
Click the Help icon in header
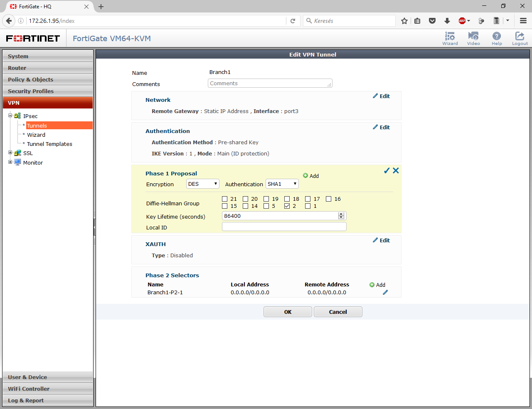tap(497, 38)
